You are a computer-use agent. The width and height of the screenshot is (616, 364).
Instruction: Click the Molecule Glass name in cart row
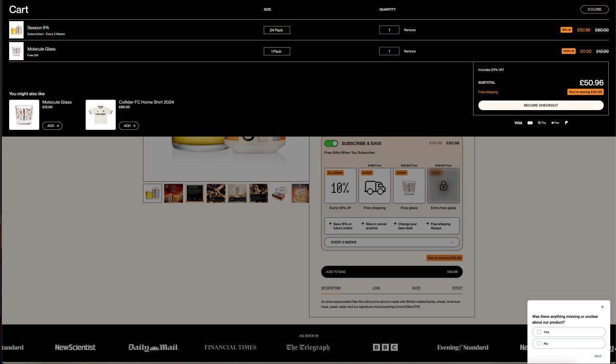tap(41, 49)
